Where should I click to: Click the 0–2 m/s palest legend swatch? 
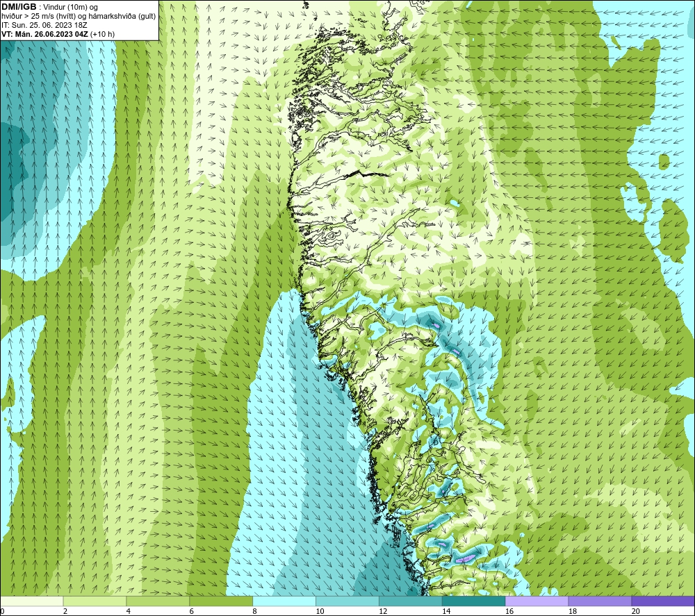[x=32, y=601]
